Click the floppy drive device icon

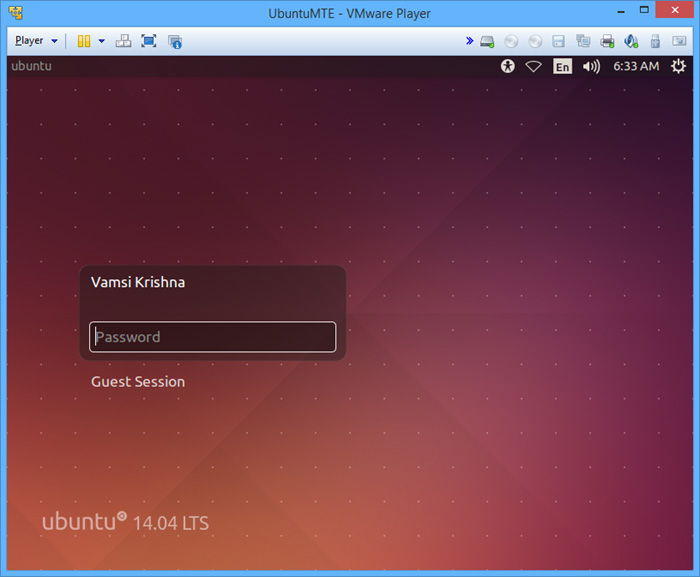(558, 42)
